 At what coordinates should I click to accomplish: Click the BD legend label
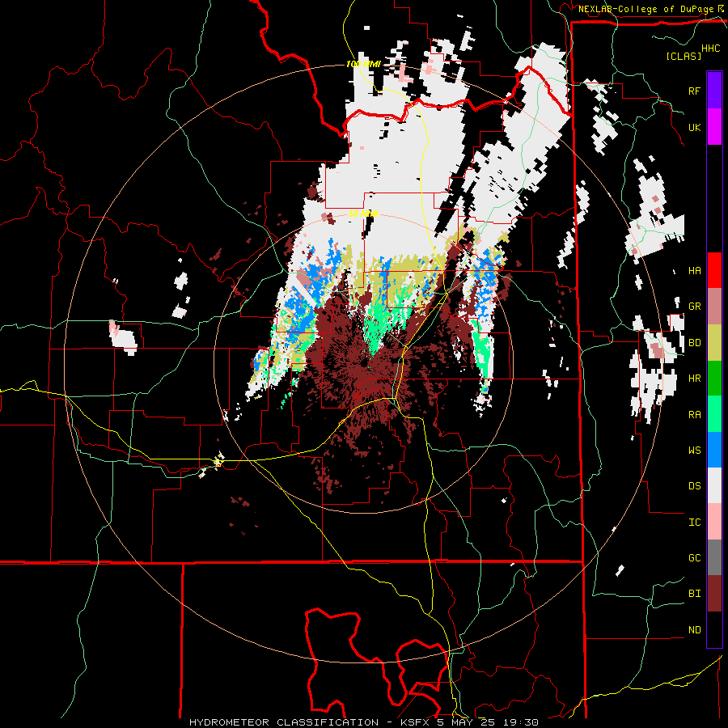point(694,343)
